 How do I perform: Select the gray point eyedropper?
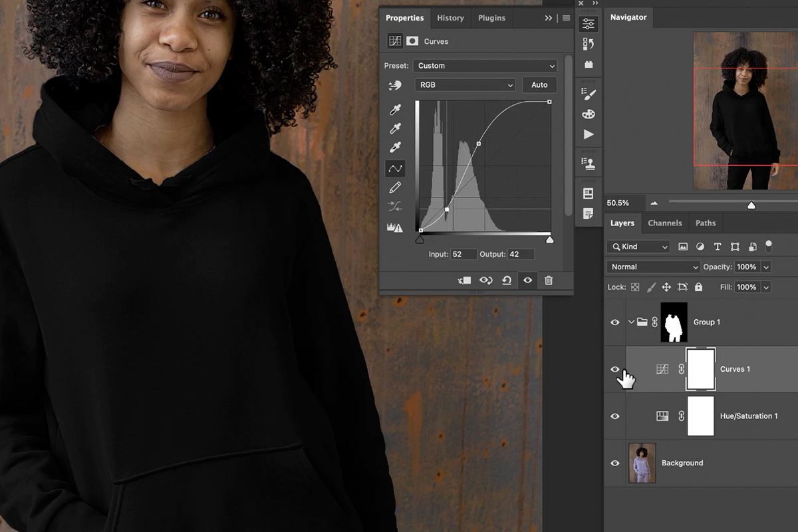tap(395, 128)
